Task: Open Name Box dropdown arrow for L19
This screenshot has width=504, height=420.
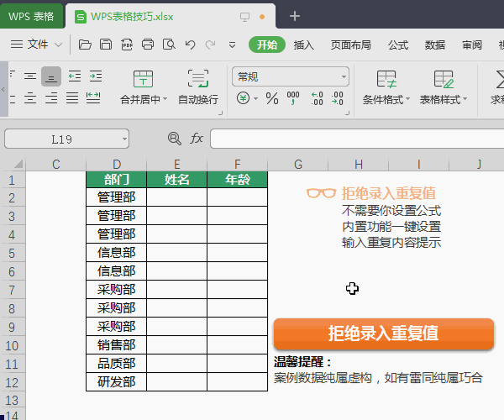Action: [124, 139]
